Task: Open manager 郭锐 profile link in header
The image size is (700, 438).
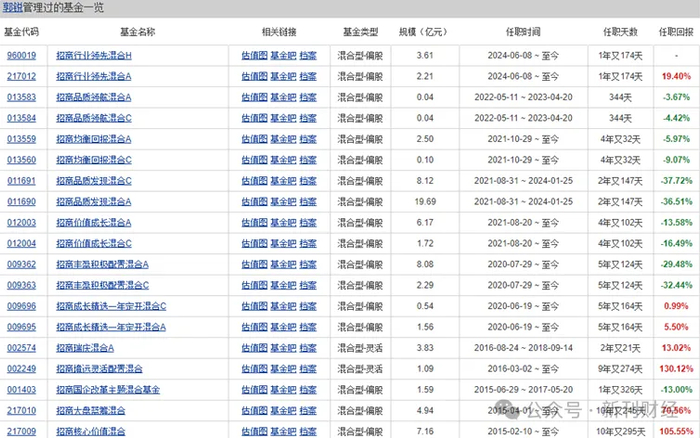Action: point(12,8)
